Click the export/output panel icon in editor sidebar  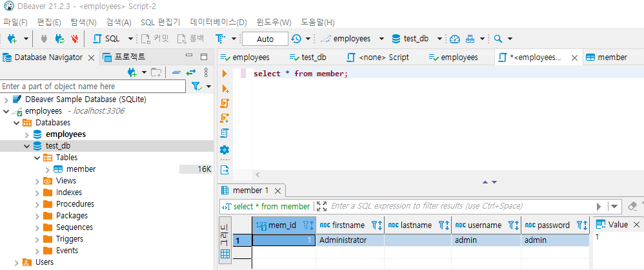point(225,169)
